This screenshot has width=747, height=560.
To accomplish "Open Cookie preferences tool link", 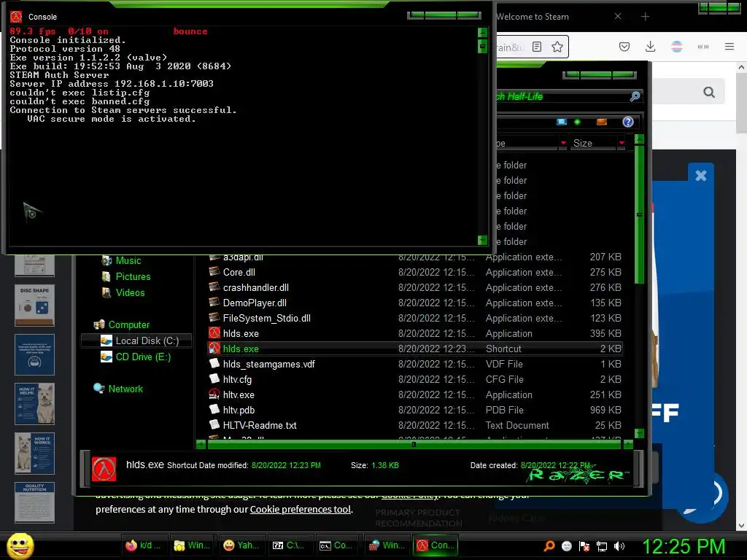I will (x=301, y=509).
